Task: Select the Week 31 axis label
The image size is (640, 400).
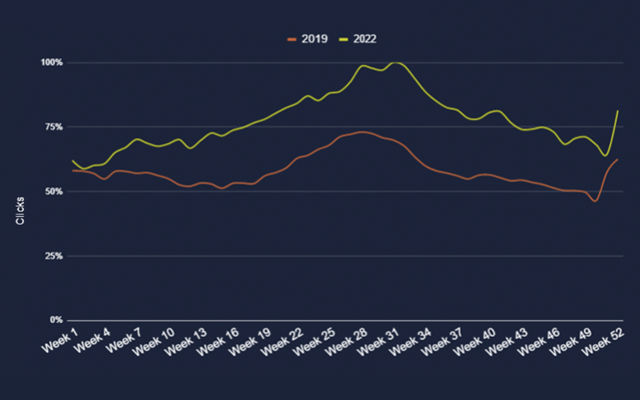Action: pyautogui.click(x=378, y=342)
